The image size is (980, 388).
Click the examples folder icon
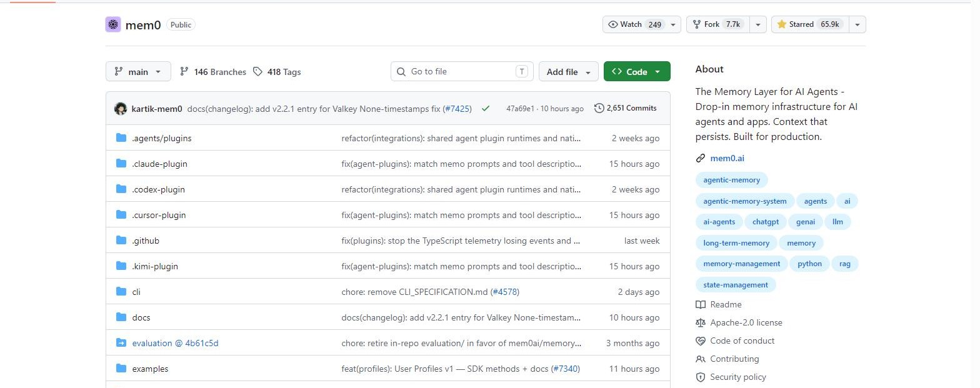point(121,369)
